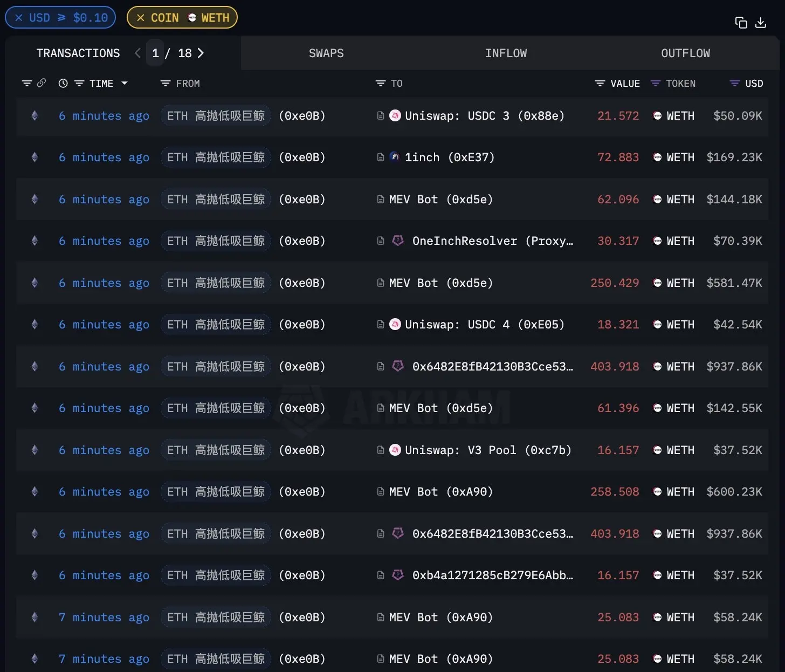Click the WETH token icon on the first row
785x672 pixels.
[x=657, y=115]
